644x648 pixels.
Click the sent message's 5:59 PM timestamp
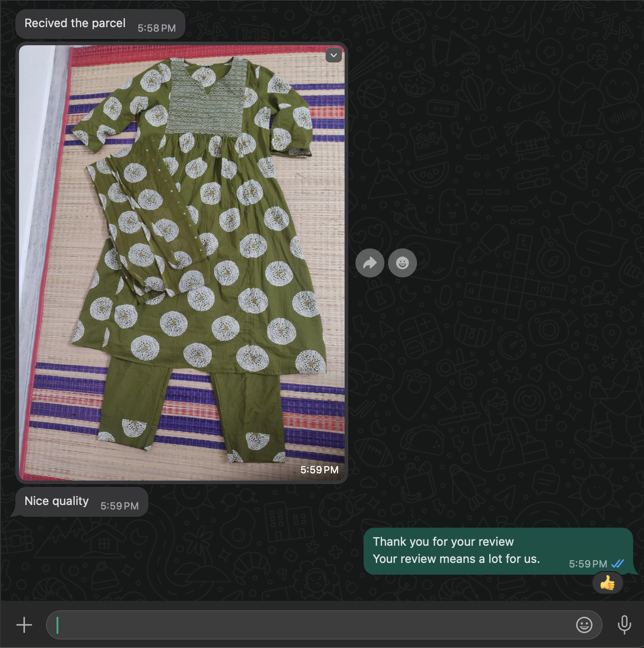pos(587,564)
